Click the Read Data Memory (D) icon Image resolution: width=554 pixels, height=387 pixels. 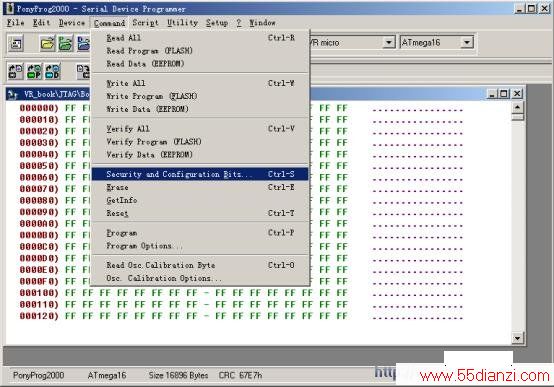click(52, 71)
